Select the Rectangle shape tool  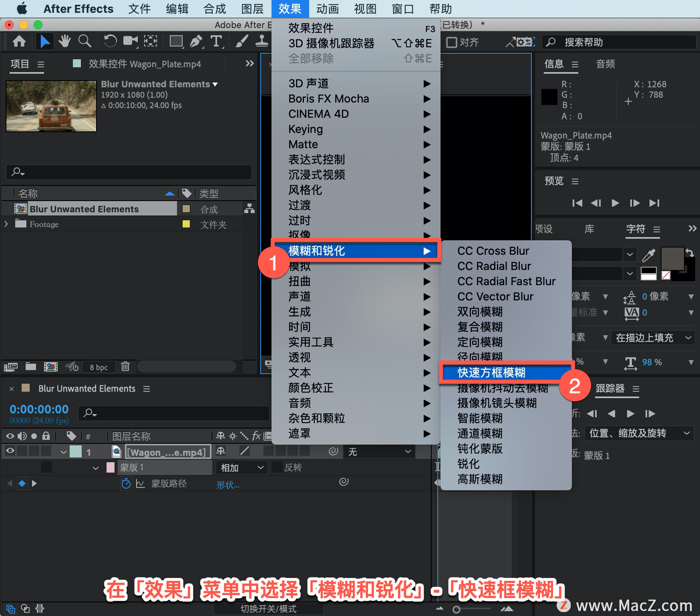pyautogui.click(x=176, y=41)
